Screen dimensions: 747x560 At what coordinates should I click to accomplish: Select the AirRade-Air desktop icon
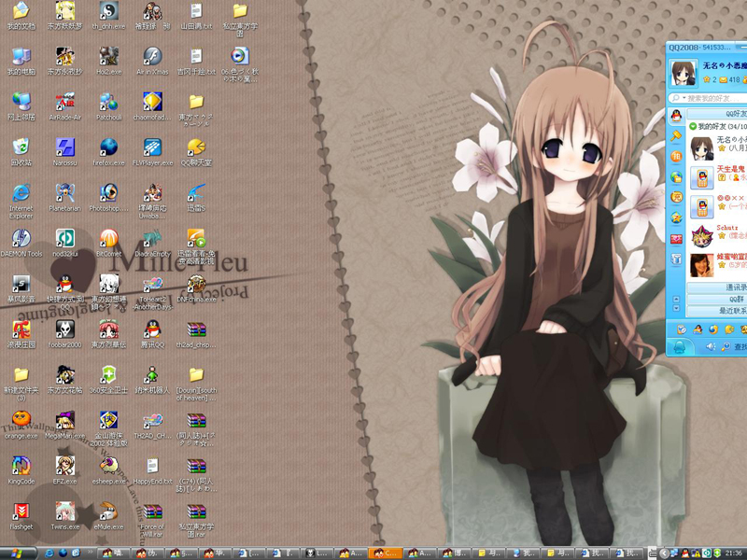(64, 107)
